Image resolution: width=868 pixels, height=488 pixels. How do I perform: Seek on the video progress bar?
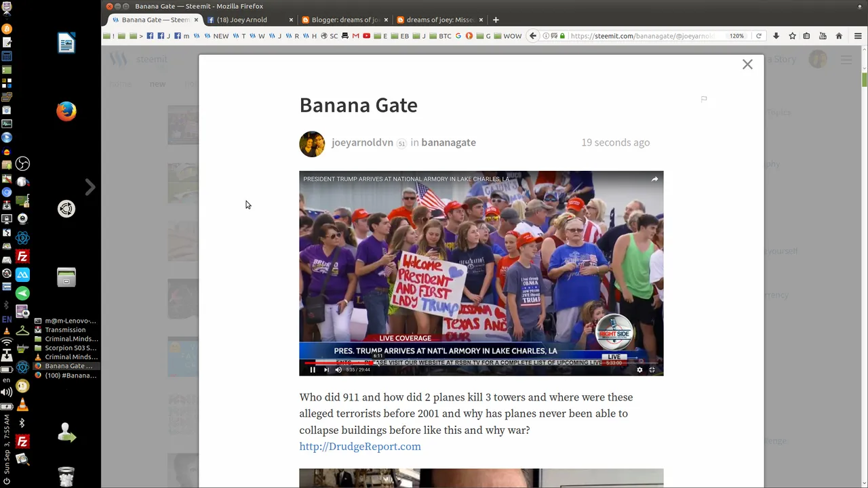pos(481,363)
